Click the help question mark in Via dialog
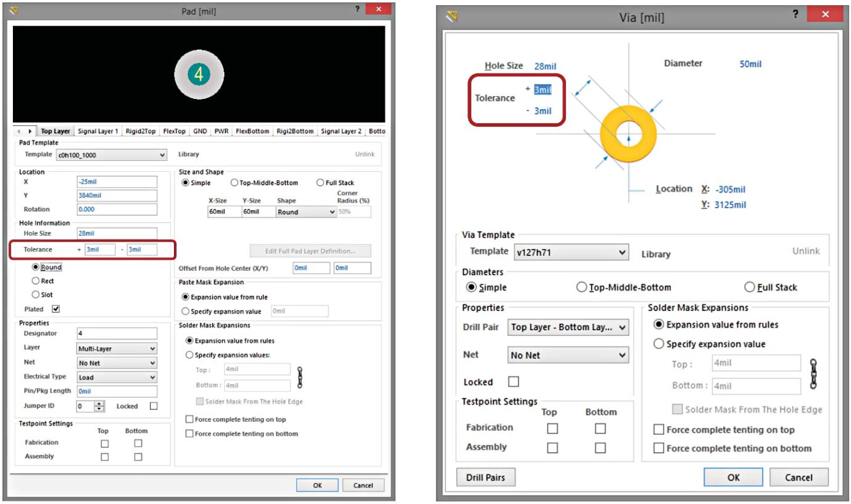Screen dimensions: 851x504 pos(795,14)
